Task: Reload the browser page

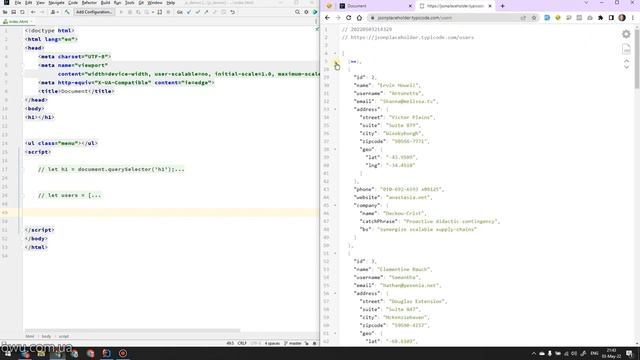Action: pyautogui.click(x=349, y=18)
